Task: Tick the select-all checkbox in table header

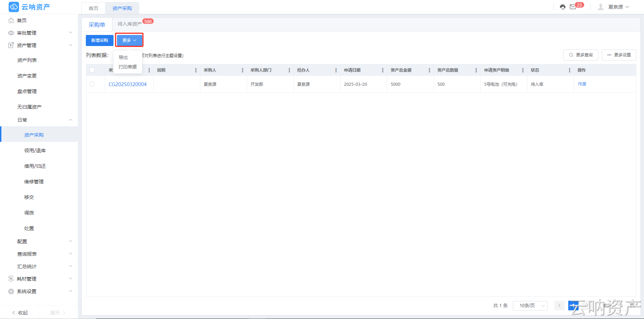Action: [92, 70]
